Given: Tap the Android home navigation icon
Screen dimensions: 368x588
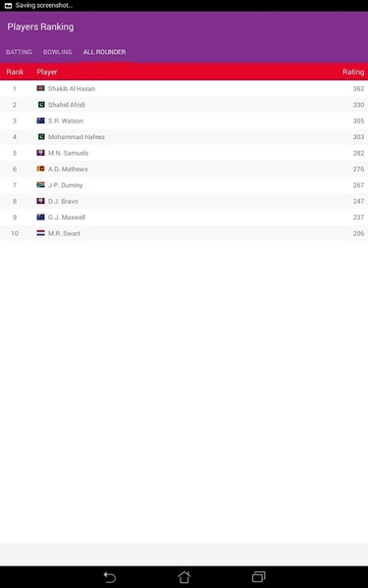Looking at the screenshot, I should [184, 577].
